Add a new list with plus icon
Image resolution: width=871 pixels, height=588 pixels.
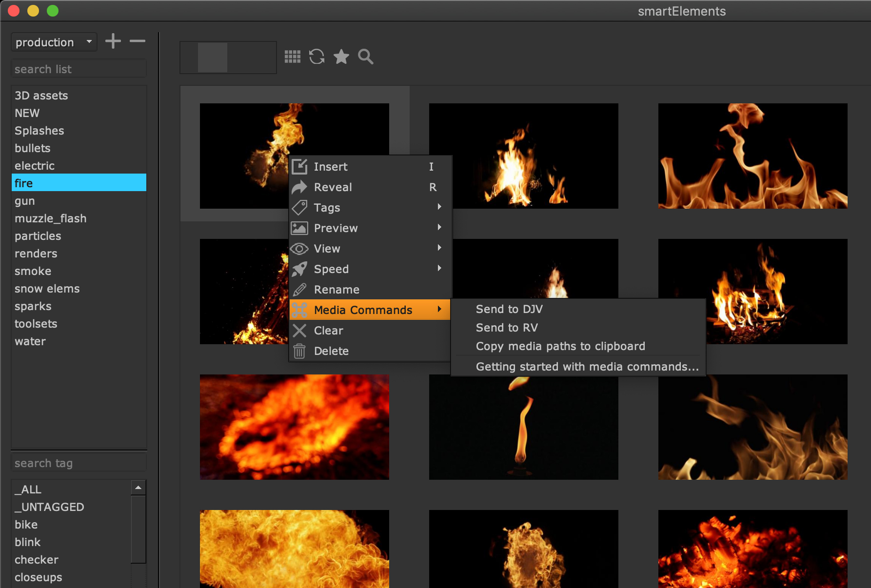click(113, 41)
